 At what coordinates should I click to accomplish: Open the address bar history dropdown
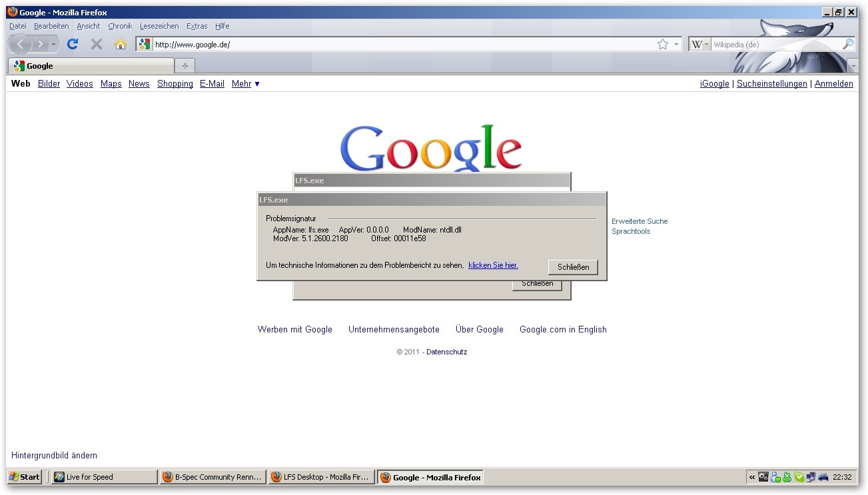tap(676, 45)
